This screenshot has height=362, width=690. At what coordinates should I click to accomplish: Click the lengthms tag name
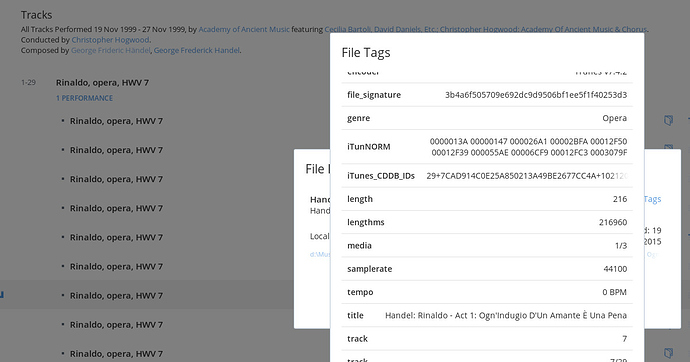pyautogui.click(x=366, y=223)
